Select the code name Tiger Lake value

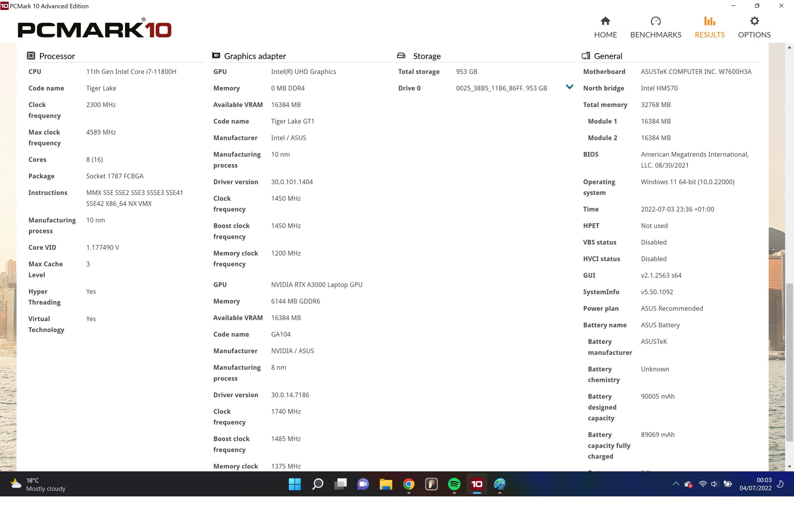point(101,88)
